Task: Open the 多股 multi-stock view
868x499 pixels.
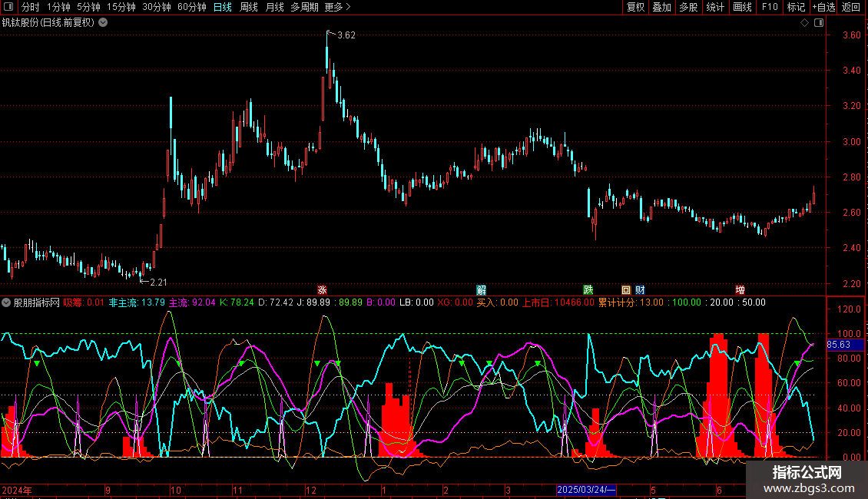Action: coord(688,7)
